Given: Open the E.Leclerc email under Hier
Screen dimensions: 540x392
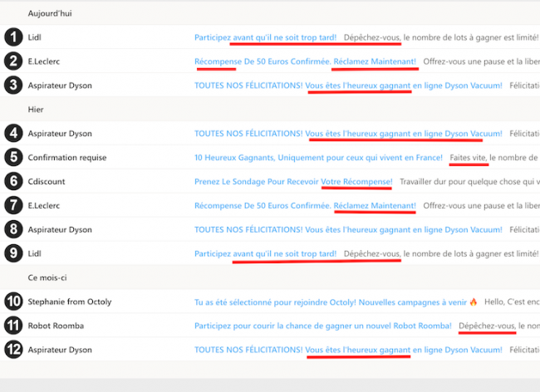Looking at the screenshot, I should [x=270, y=205].
